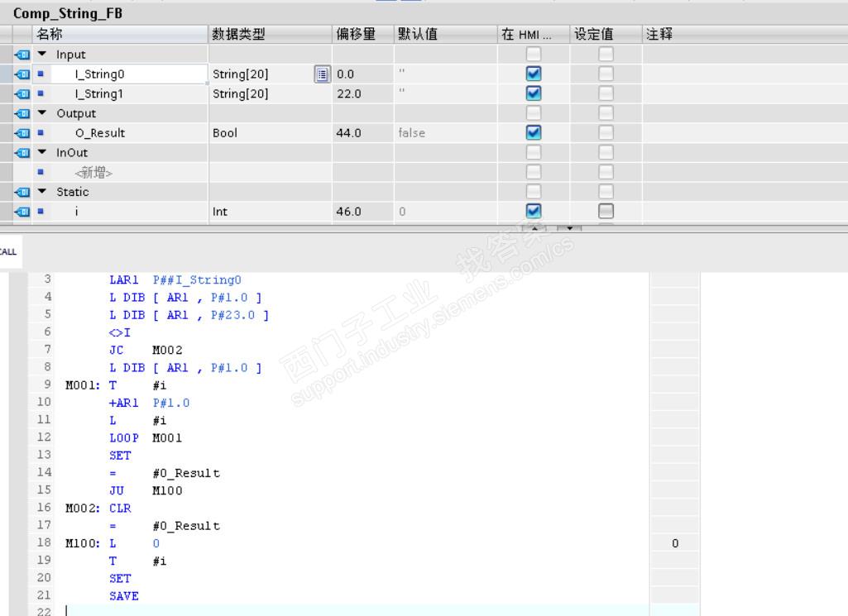
Task: Click the 设定值 column header
Action: pyautogui.click(x=606, y=34)
